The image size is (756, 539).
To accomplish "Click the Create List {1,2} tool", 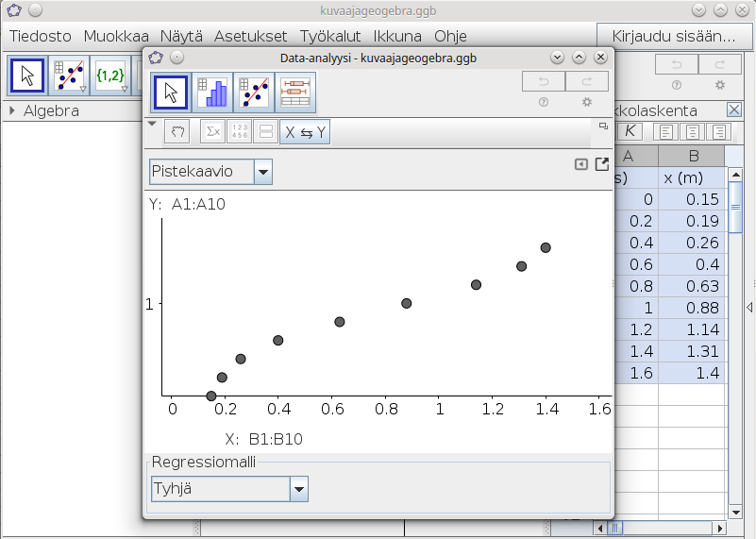I will coord(109,76).
